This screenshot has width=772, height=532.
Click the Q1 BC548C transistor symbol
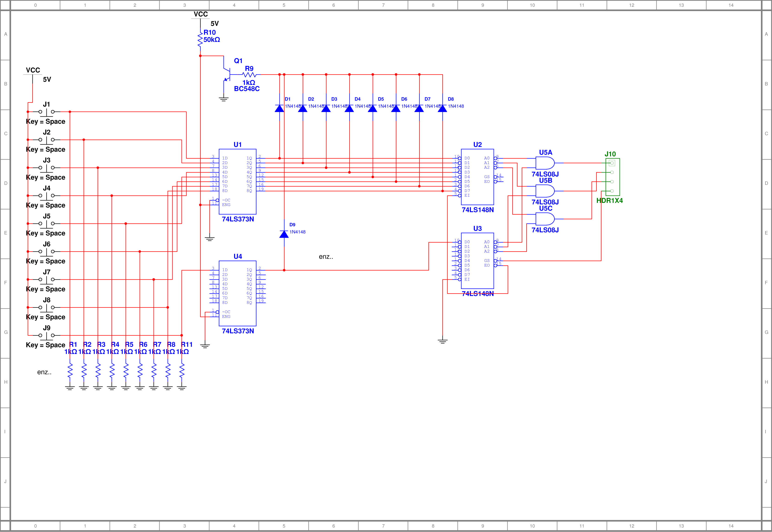pos(227,75)
